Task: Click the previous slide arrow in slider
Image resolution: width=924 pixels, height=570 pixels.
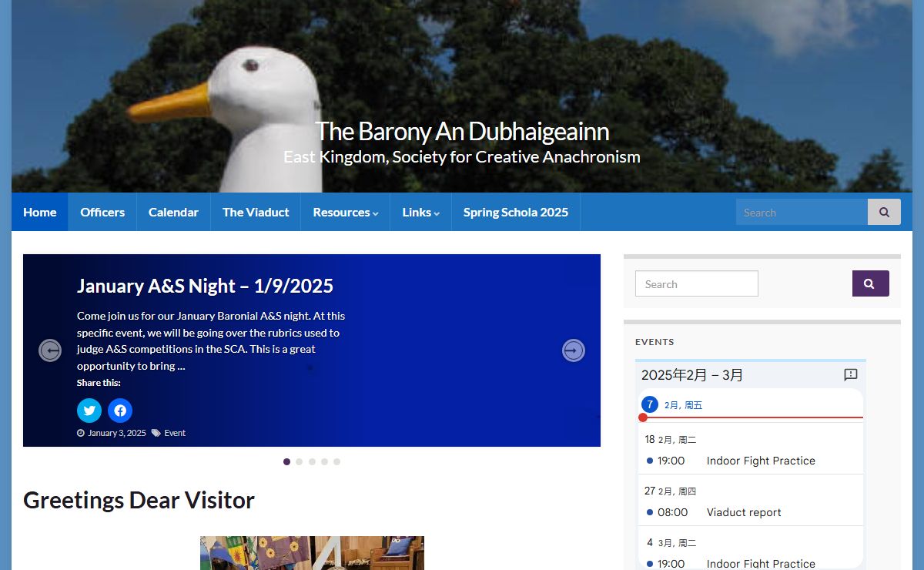Action: pyautogui.click(x=50, y=350)
